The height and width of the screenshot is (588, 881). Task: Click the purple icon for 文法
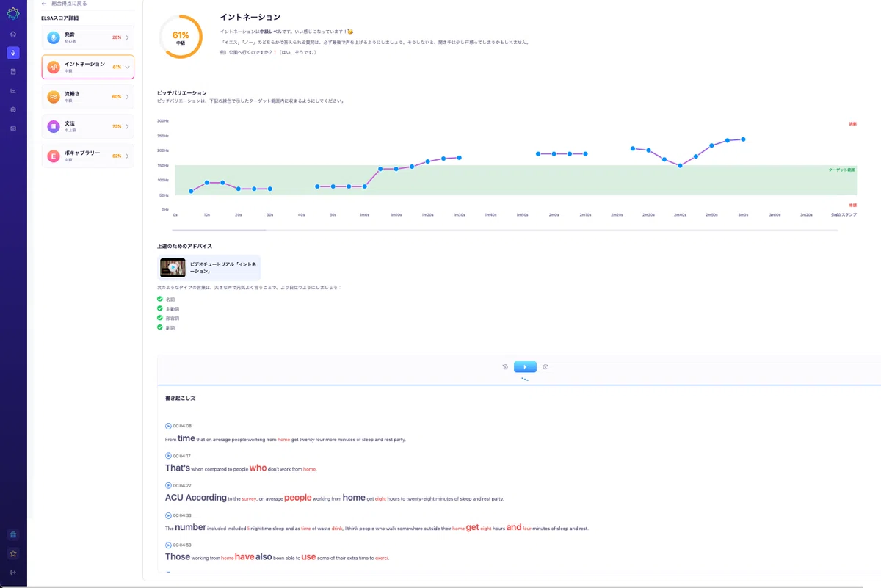54,126
